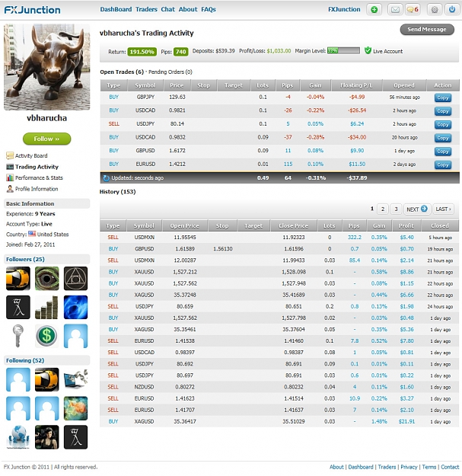Click the Activity Board notepad icon
This screenshot has height=476, width=462.
(x=10, y=155)
